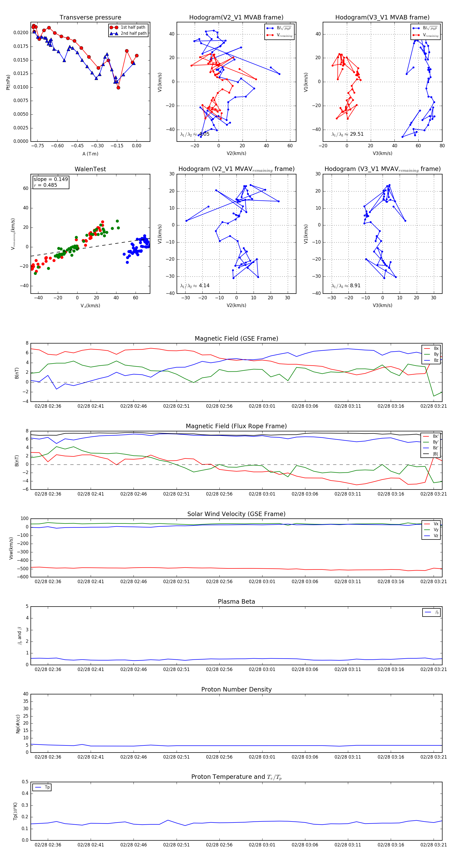Click V2(km/s) label under V2_V1 MVAB hodogram
This screenshot has height=868, width=473.
point(236,154)
